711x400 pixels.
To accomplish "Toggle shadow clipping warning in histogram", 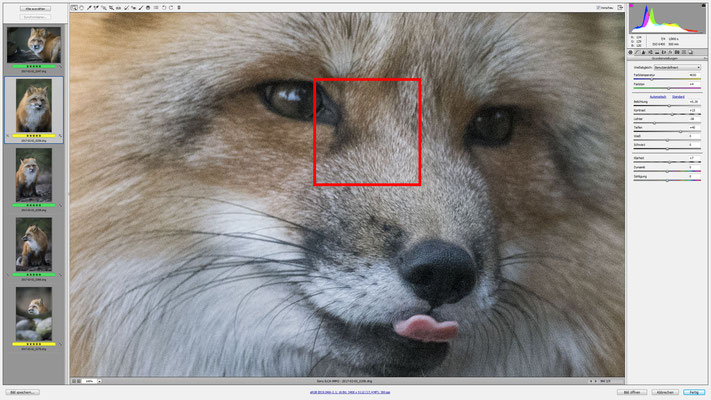I will tap(631, 5).
